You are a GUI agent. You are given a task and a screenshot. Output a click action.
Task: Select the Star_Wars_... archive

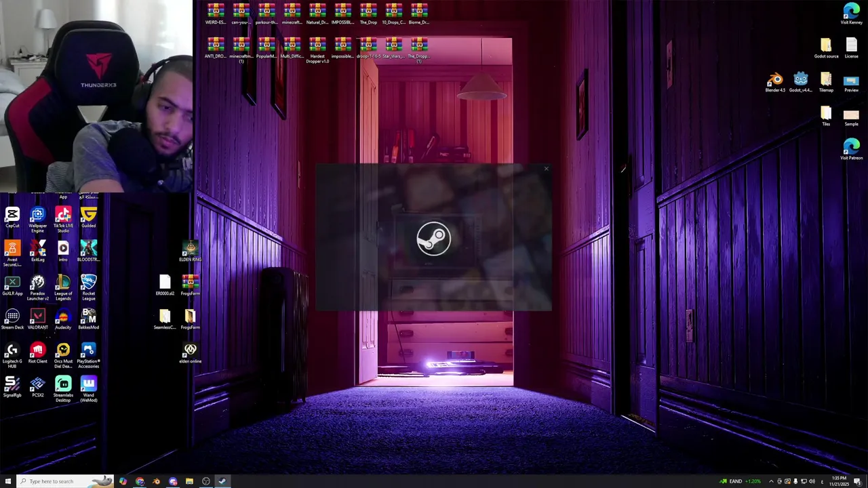click(x=393, y=48)
